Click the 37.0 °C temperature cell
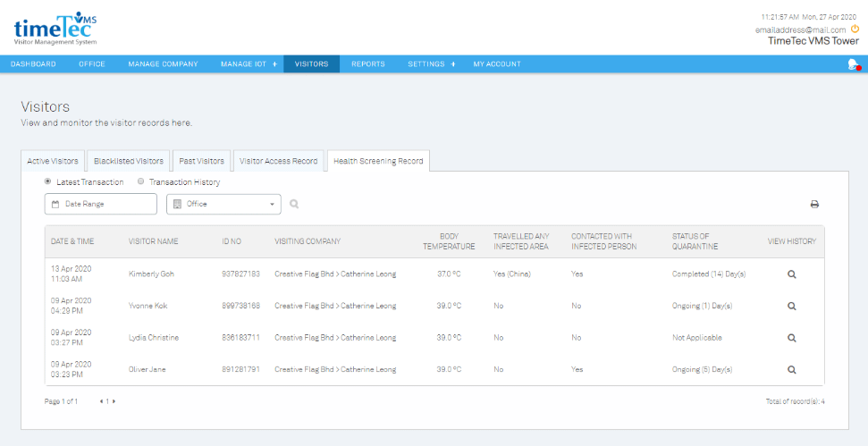The height and width of the screenshot is (446, 868). coord(449,273)
